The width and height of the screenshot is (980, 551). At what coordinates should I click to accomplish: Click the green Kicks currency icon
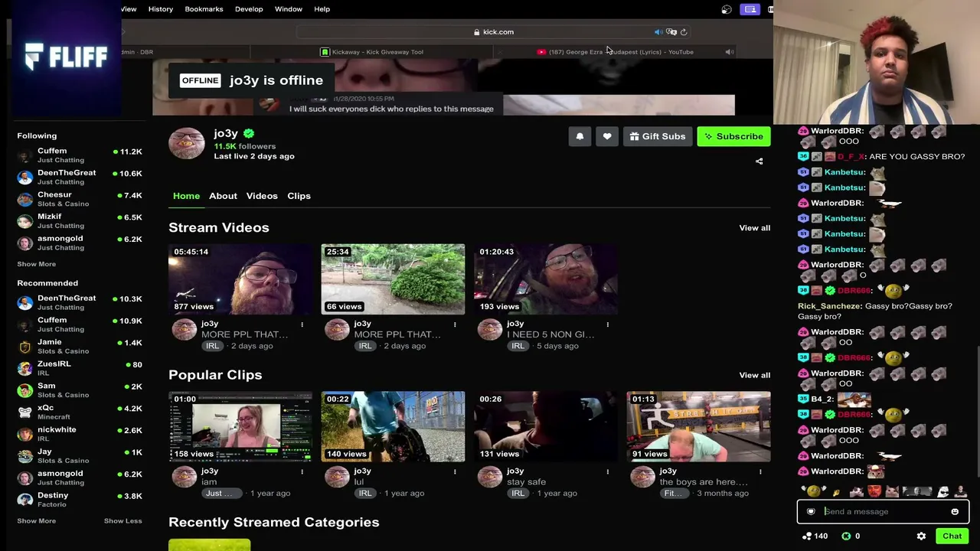(x=846, y=536)
